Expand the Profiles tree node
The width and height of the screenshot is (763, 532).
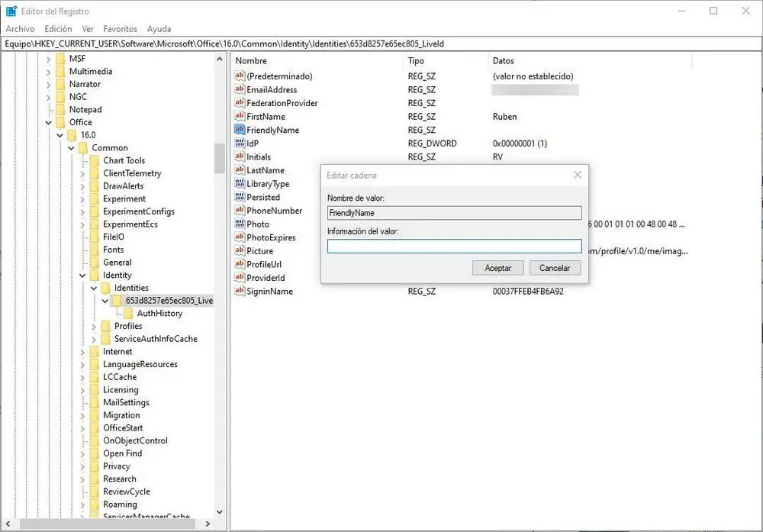point(94,327)
